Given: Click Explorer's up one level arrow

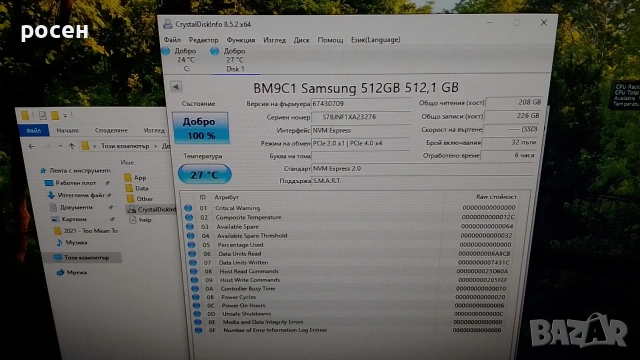Looking at the screenshot, I should pos(72,146).
